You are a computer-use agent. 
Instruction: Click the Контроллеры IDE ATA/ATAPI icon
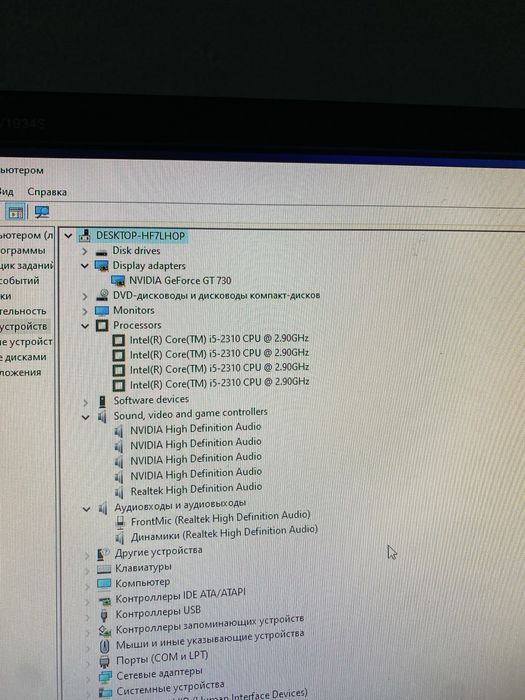(104, 601)
